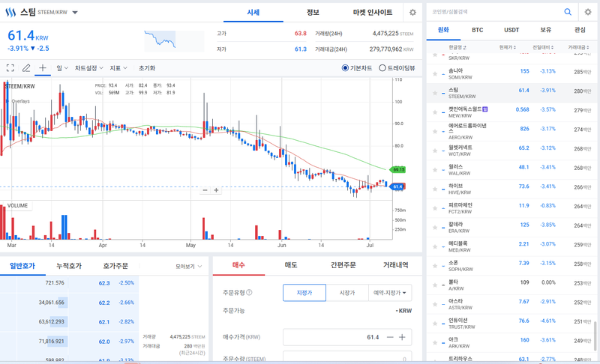600x364 pixels.
Task: Favorite the 인튜이션 TRUST/KRW star
Action: [x=435, y=323]
